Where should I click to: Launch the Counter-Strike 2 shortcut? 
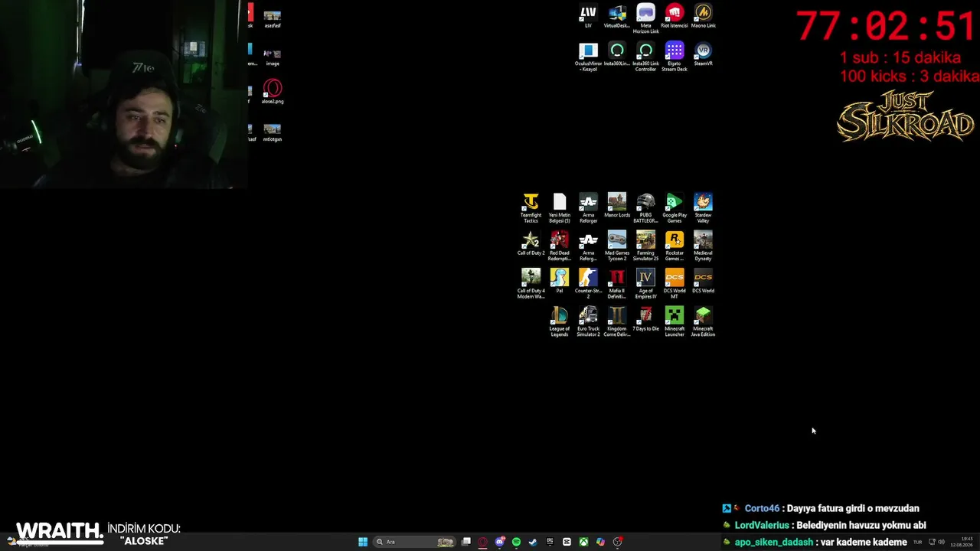(588, 284)
